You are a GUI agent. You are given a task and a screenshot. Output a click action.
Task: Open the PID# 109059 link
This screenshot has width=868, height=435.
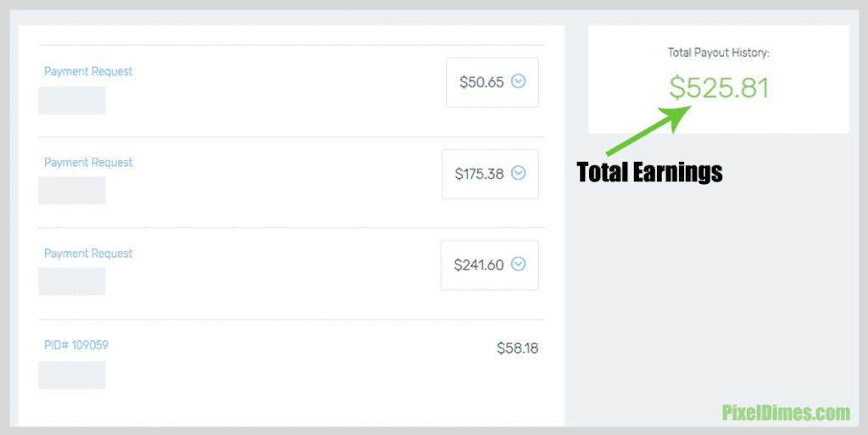tap(75, 345)
